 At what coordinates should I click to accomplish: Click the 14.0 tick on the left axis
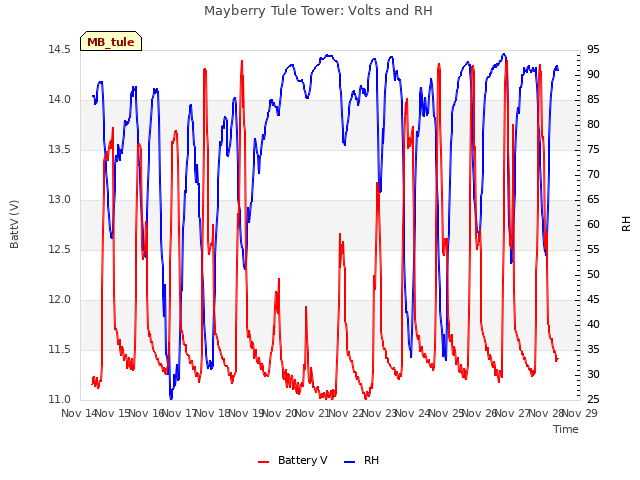click(59, 100)
